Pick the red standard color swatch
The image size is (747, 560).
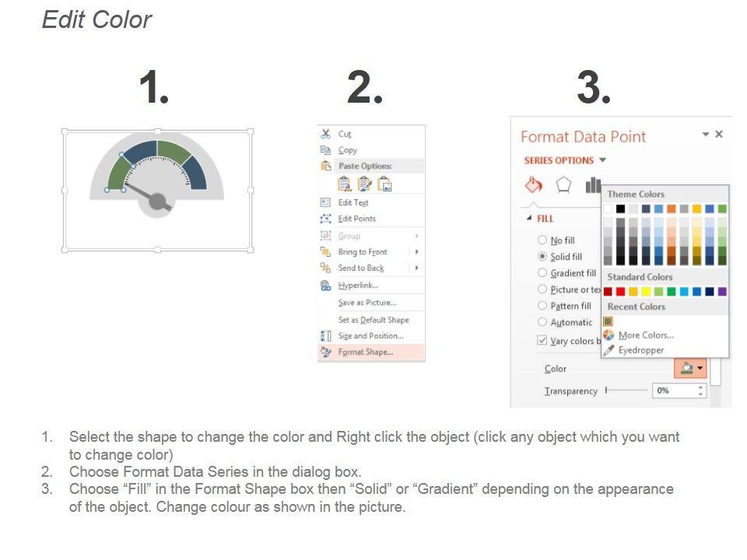(x=620, y=292)
